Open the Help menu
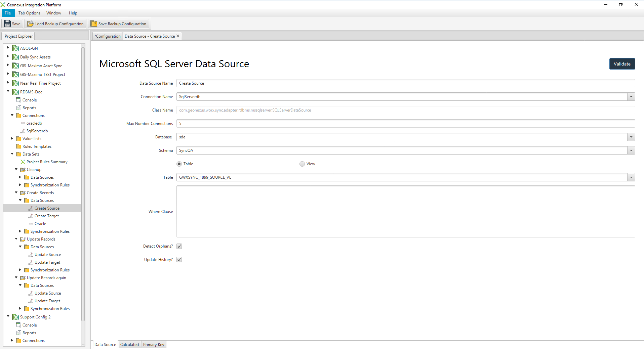644x349 pixels. pyautogui.click(x=73, y=13)
